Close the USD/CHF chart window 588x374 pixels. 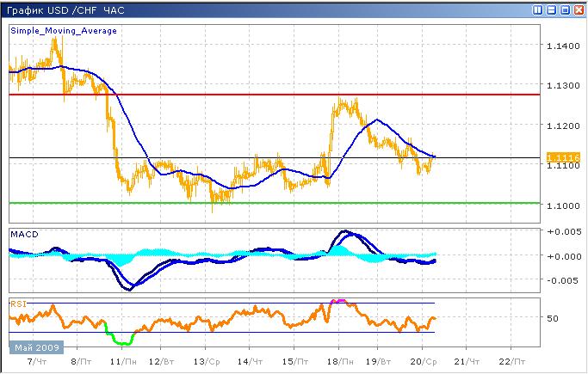point(579,10)
